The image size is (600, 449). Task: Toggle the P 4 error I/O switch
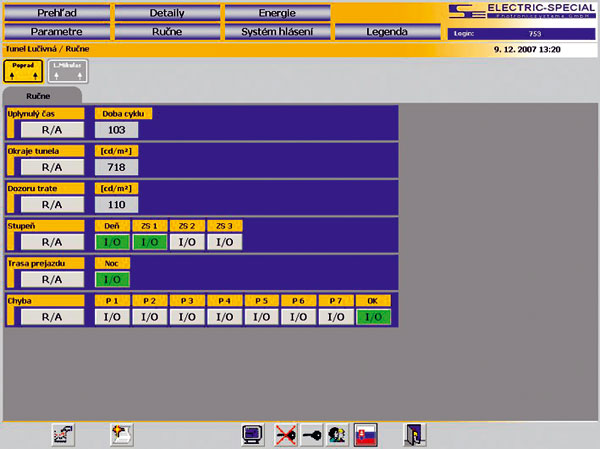click(x=225, y=317)
